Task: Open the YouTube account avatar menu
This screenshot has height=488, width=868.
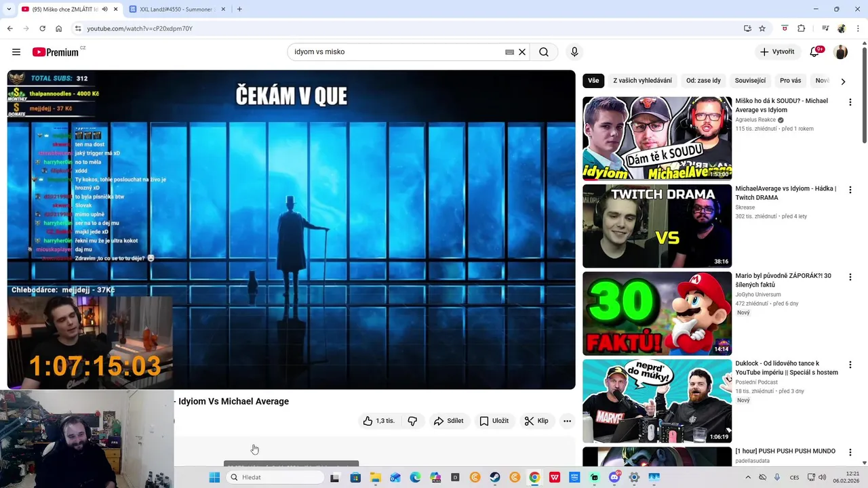Action: (841, 52)
